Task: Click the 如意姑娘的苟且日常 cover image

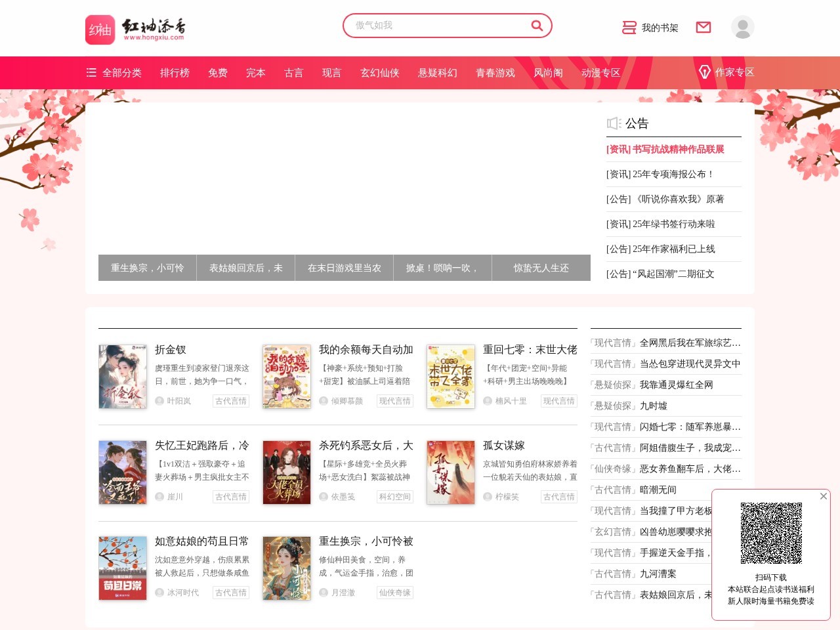Action: coord(123,568)
